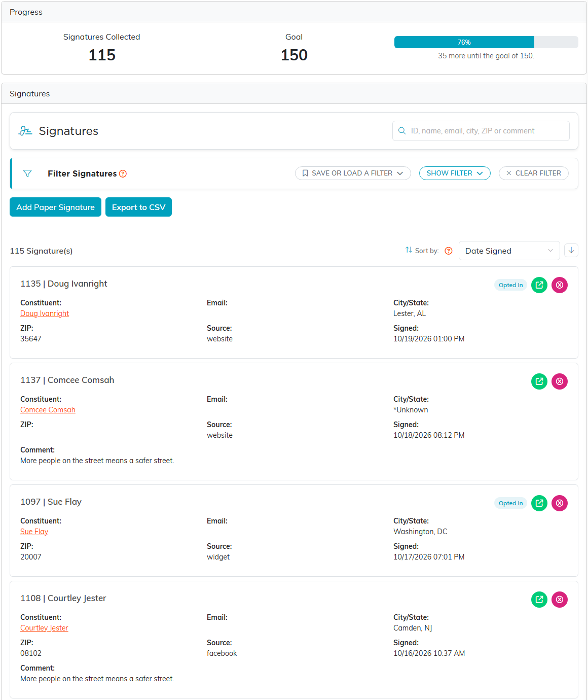This screenshot has height=700, width=588.
Task: Click the funnel filter icon
Action: point(28,173)
